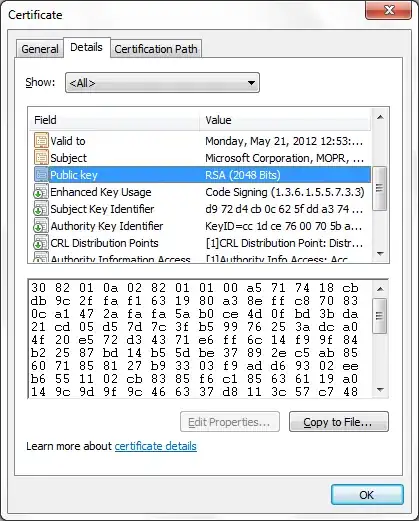Click the hex value pane scrollbar thumb
The height and width of the screenshot is (521, 419).
(x=380, y=316)
